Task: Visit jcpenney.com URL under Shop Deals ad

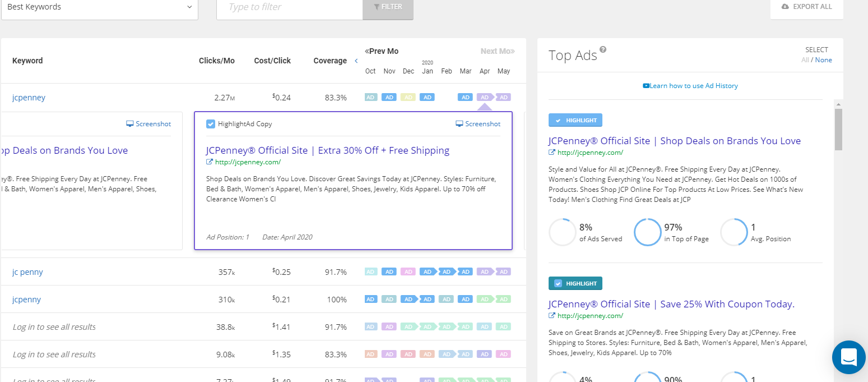Action: 590,153
